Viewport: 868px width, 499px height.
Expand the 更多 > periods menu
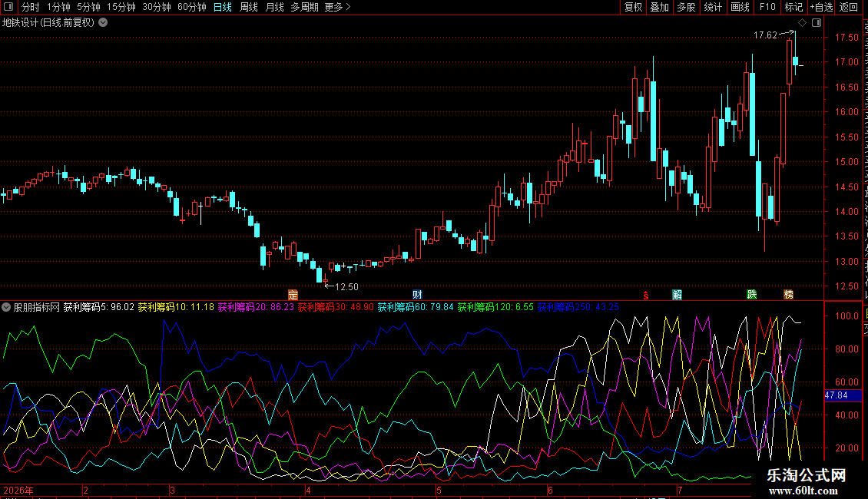point(337,7)
